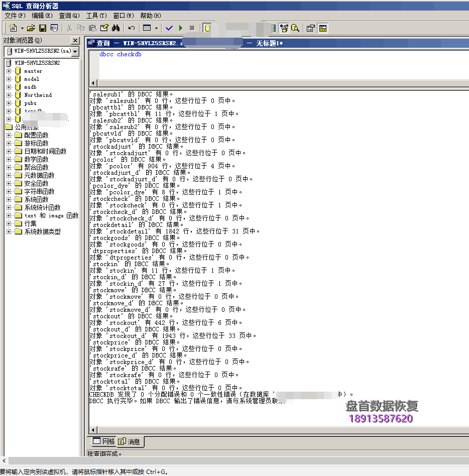Select the 字符串函数 folder
The height and width of the screenshot is (476, 469).
(x=39, y=191)
